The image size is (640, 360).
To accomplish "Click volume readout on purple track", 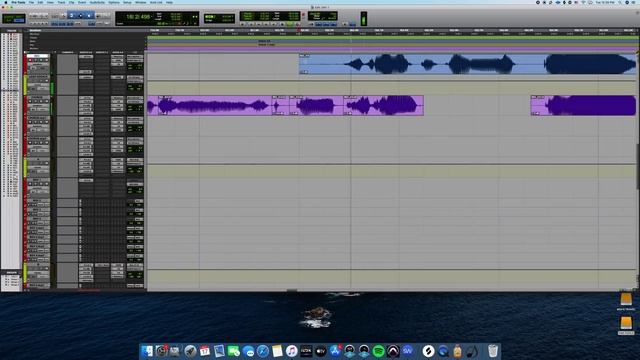I will tap(135, 107).
